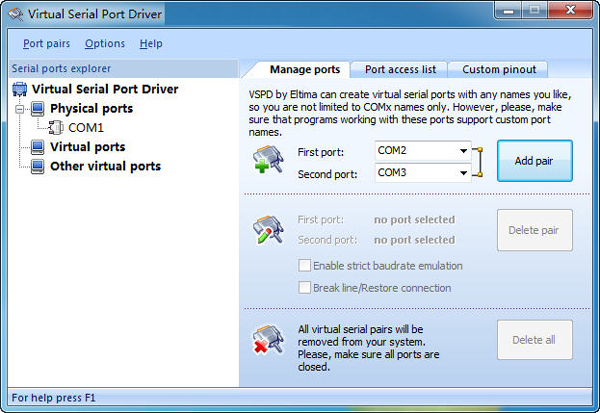
Task: Collapse the Physical ports tree node
Action: [x=20, y=109]
